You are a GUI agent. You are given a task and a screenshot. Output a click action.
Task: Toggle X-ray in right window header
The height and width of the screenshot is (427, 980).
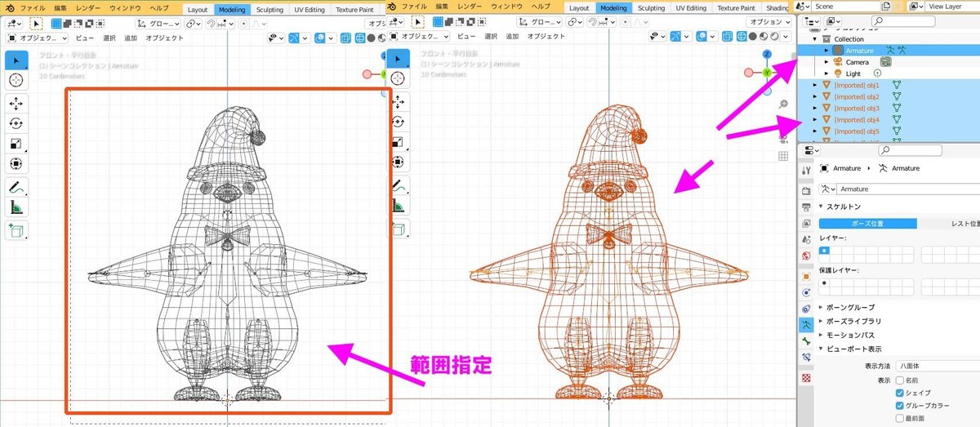coord(727,37)
